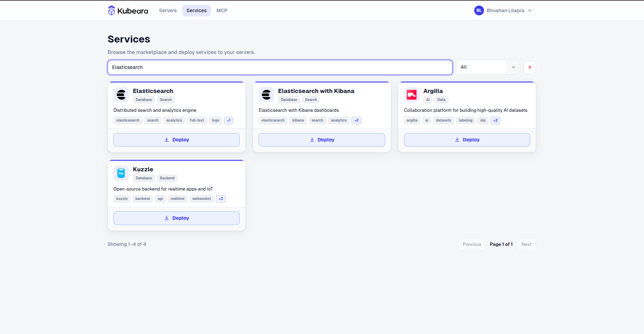Click the Kuzzle card title

pyautogui.click(x=143, y=169)
